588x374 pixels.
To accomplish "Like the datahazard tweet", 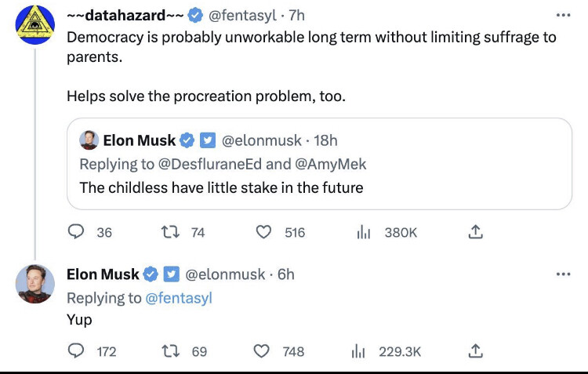I will [264, 232].
